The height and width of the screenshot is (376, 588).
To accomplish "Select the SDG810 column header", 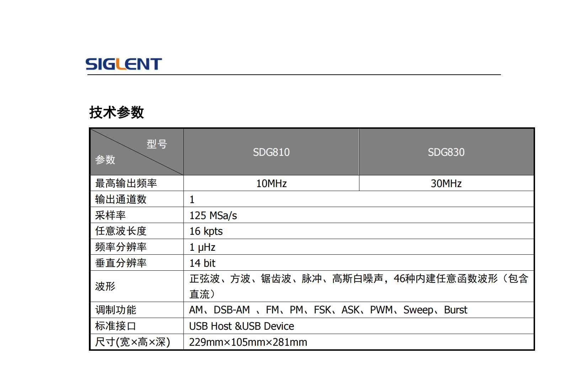I will pos(271,152).
